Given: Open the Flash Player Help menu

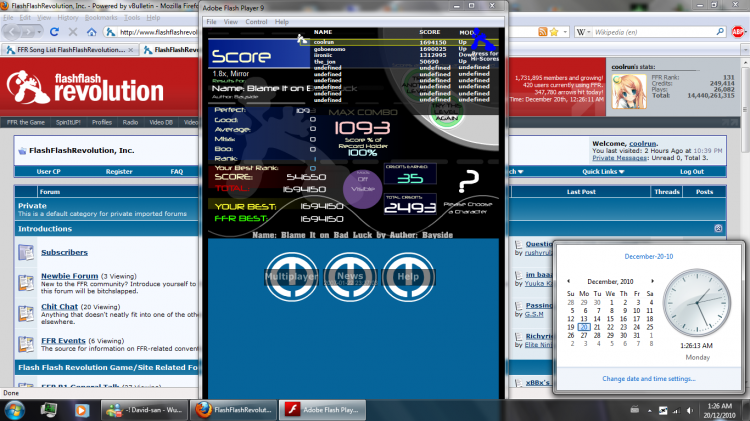Looking at the screenshot, I should pos(282,22).
